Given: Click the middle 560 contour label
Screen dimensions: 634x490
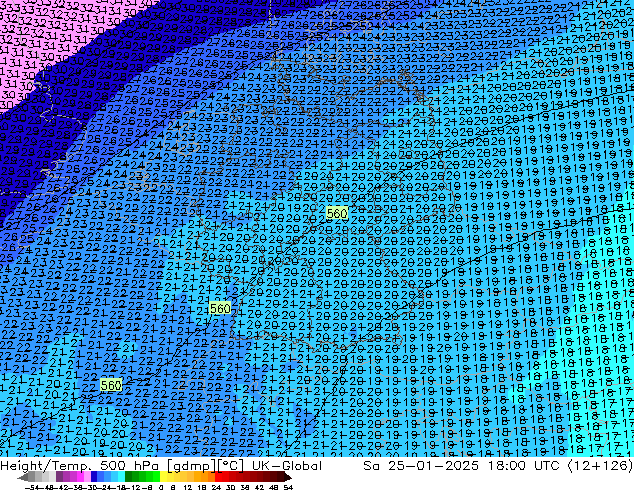Looking at the screenshot, I should coord(220,308).
